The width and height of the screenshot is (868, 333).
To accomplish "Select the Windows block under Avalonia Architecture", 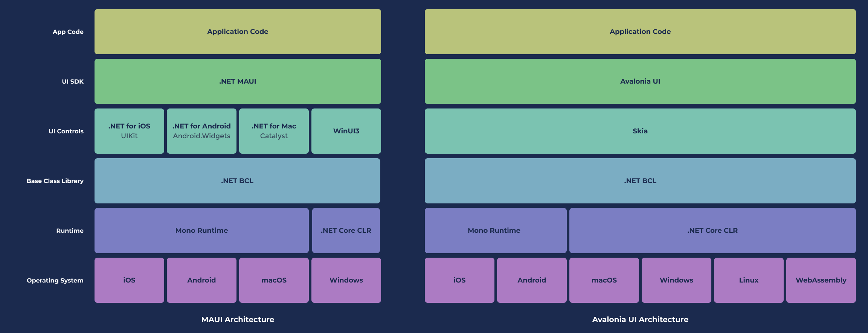I will tap(676, 280).
